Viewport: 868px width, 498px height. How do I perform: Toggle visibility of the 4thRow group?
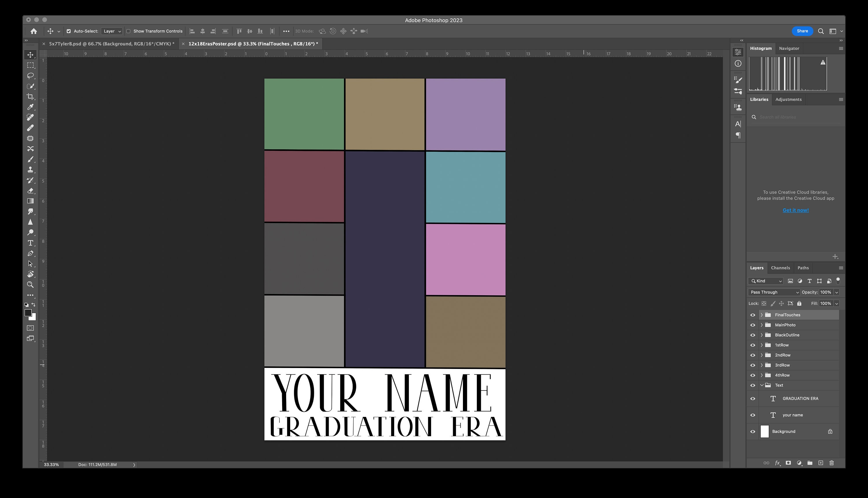(x=752, y=375)
